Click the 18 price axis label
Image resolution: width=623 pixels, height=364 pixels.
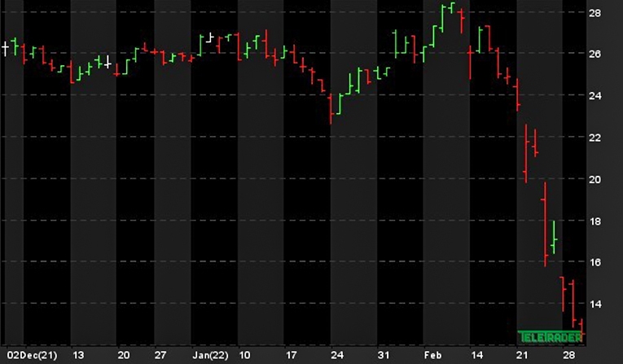tap(594, 221)
